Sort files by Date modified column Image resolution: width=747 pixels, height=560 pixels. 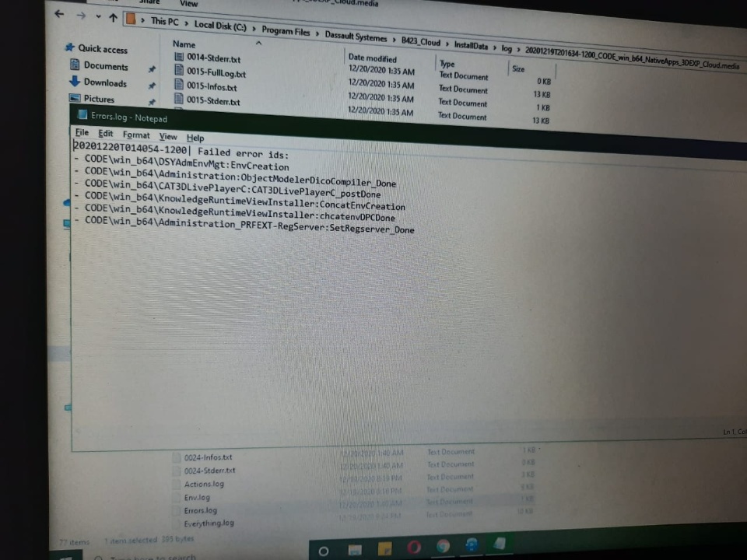pyautogui.click(x=372, y=58)
